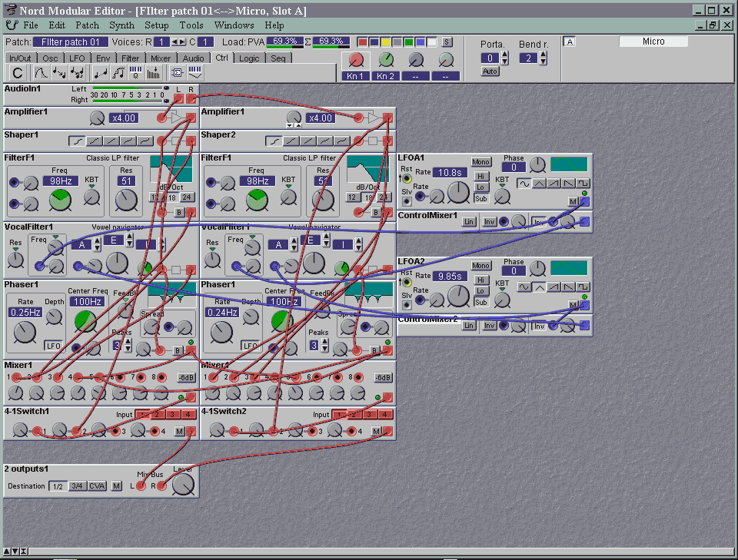Click the Micro slot name box
738x560 pixels.
[x=653, y=41]
